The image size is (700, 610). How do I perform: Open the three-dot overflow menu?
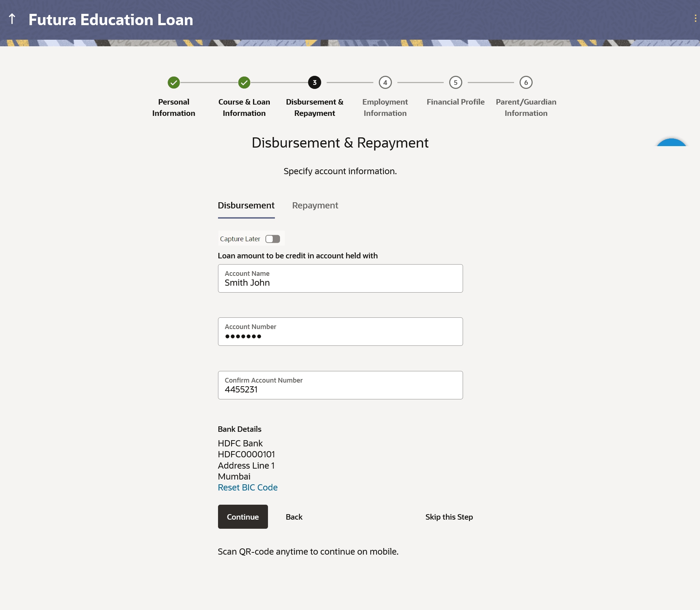point(695,19)
